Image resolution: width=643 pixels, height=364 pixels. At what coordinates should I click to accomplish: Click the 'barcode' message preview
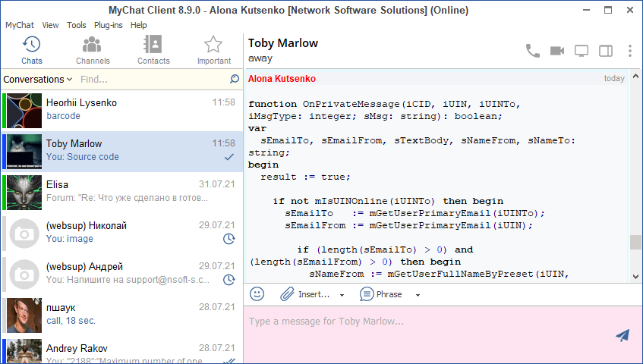click(63, 116)
